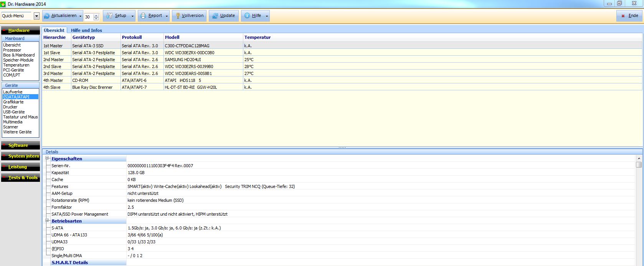Switch to the Übersicht tab
This screenshot has height=266, width=644.
point(54,30)
